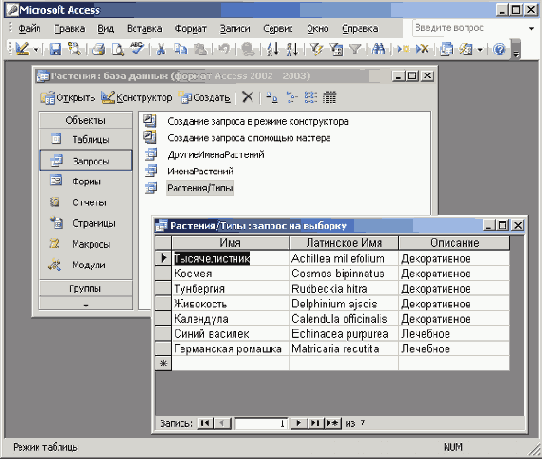
Task: Open the help question box dropdown arrow
Action: tap(531, 28)
